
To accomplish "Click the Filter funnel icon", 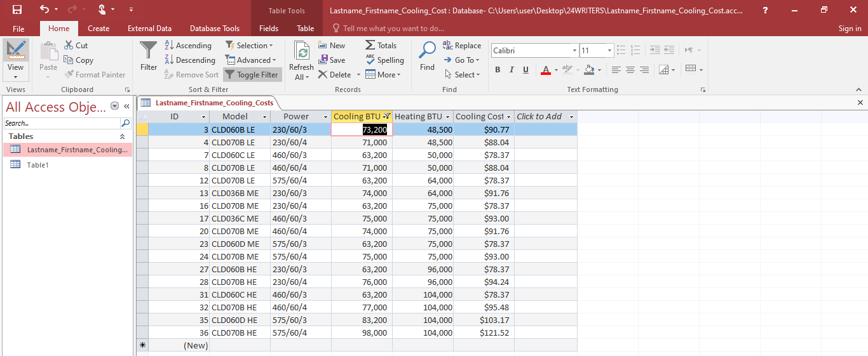I will [148, 51].
